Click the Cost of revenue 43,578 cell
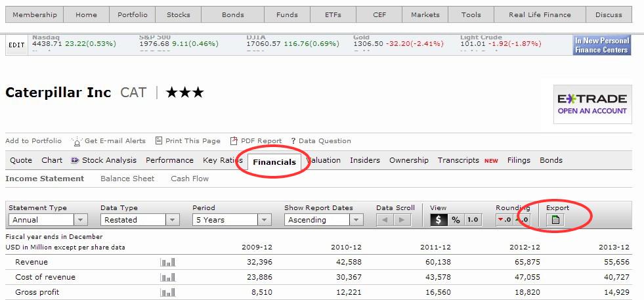Screen dimensions: 644x300 tap(438, 278)
